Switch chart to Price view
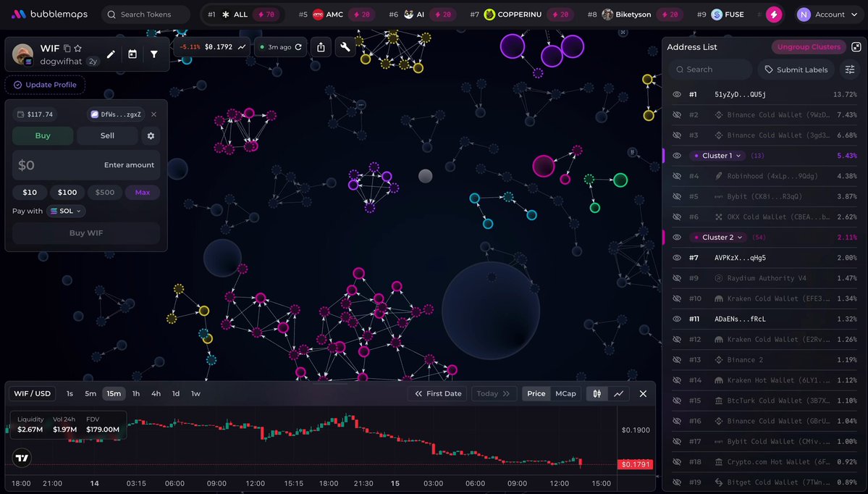The width and height of the screenshot is (868, 494). coord(536,394)
